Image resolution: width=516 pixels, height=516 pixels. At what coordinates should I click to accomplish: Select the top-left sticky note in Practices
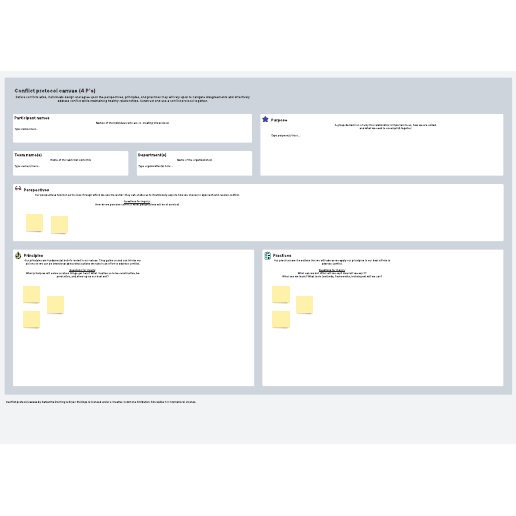(281, 294)
